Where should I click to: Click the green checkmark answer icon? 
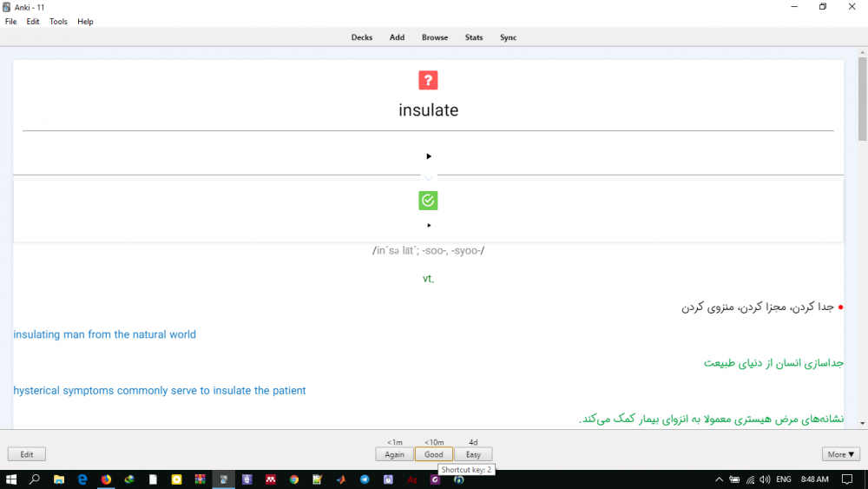coord(428,201)
